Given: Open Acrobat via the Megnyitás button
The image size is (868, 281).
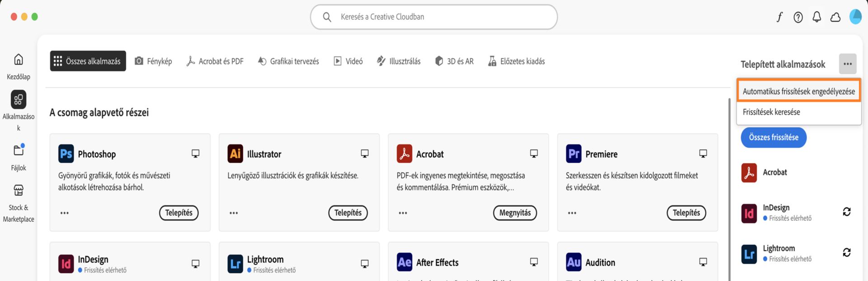Looking at the screenshot, I should pyautogui.click(x=515, y=213).
